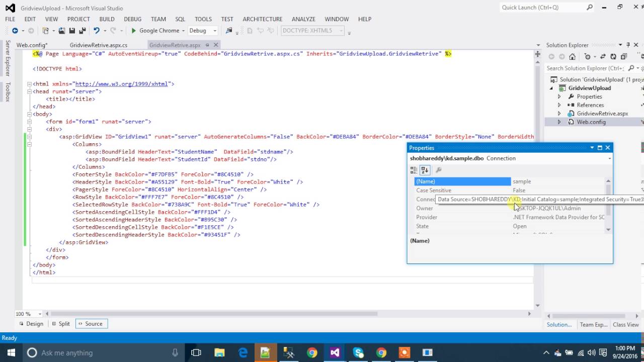
Task: Expand the Web.config node
Action: 559,122
